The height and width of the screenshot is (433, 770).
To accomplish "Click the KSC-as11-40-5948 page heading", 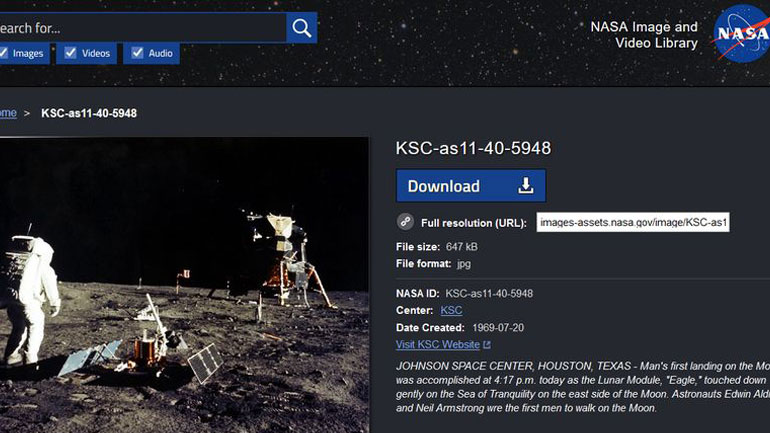I will point(473,148).
